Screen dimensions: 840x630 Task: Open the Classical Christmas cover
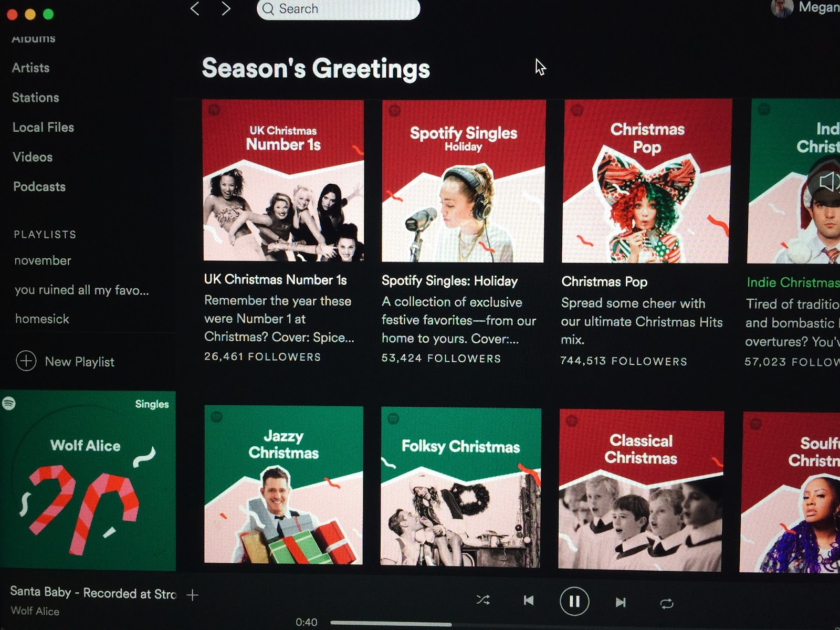[x=641, y=490]
